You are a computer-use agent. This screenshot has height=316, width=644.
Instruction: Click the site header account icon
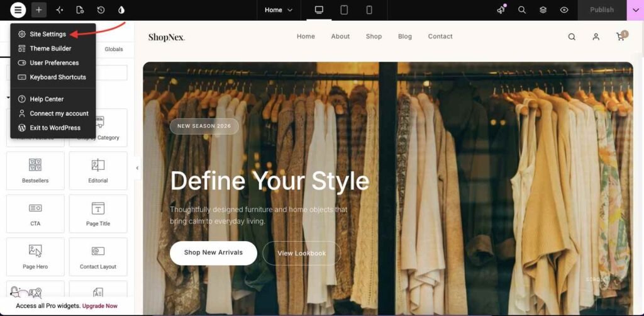(x=596, y=37)
